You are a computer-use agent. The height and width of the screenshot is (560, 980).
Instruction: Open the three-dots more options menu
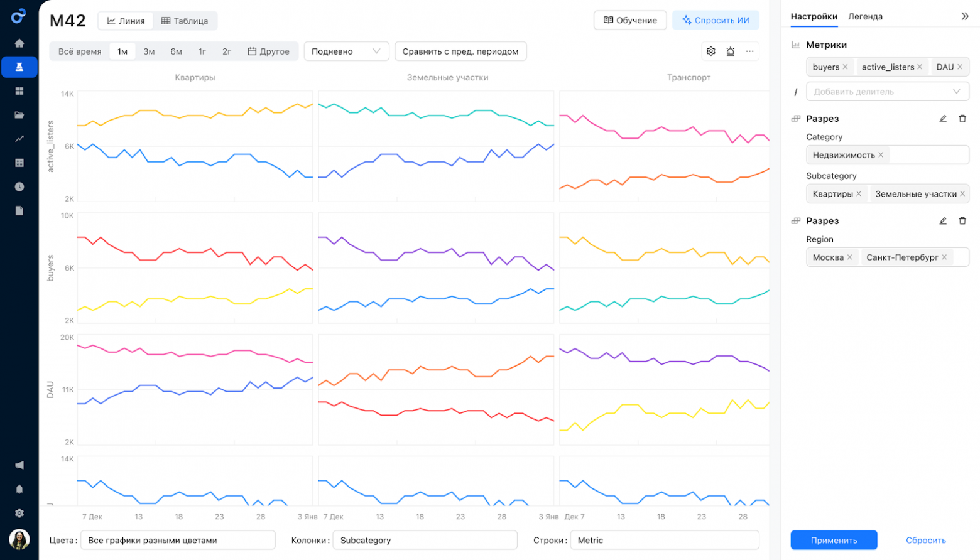tap(750, 51)
